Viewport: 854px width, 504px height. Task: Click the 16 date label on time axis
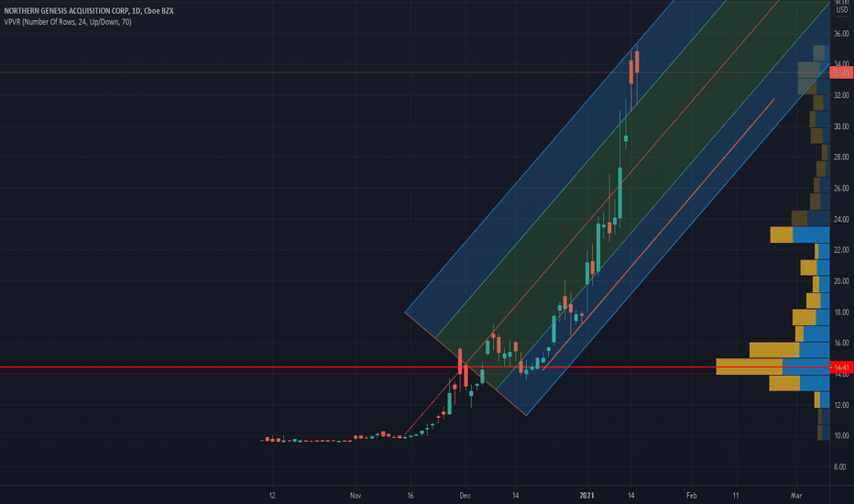(411, 495)
